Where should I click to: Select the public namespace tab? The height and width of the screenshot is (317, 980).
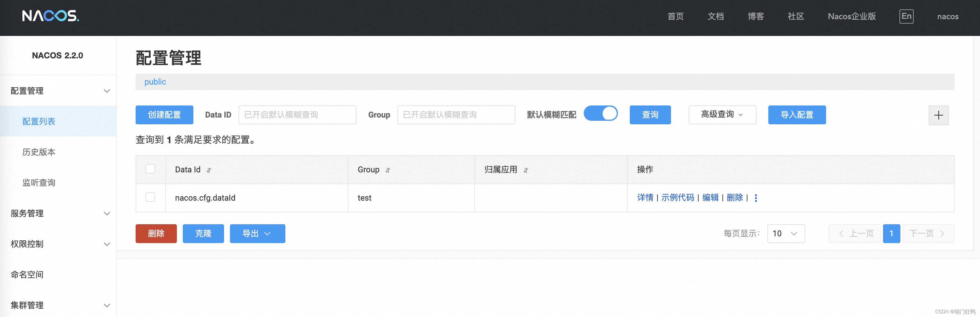(x=155, y=82)
